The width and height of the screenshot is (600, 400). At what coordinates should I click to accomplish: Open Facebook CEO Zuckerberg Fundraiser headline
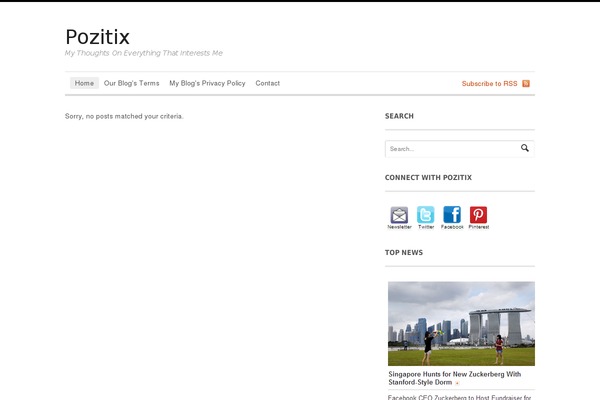(x=459, y=397)
